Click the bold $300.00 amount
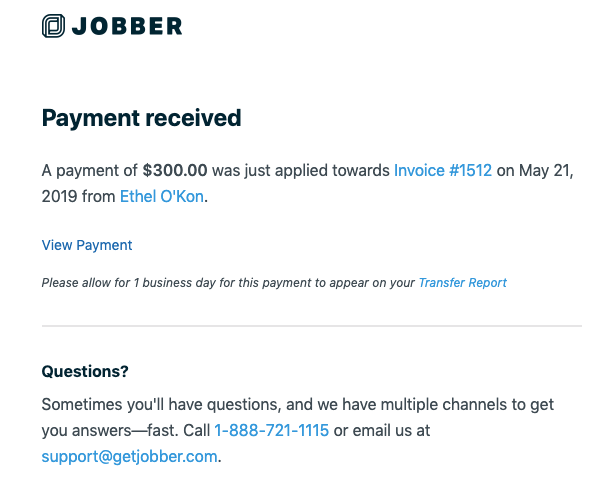The width and height of the screenshot is (615, 493). point(175,171)
